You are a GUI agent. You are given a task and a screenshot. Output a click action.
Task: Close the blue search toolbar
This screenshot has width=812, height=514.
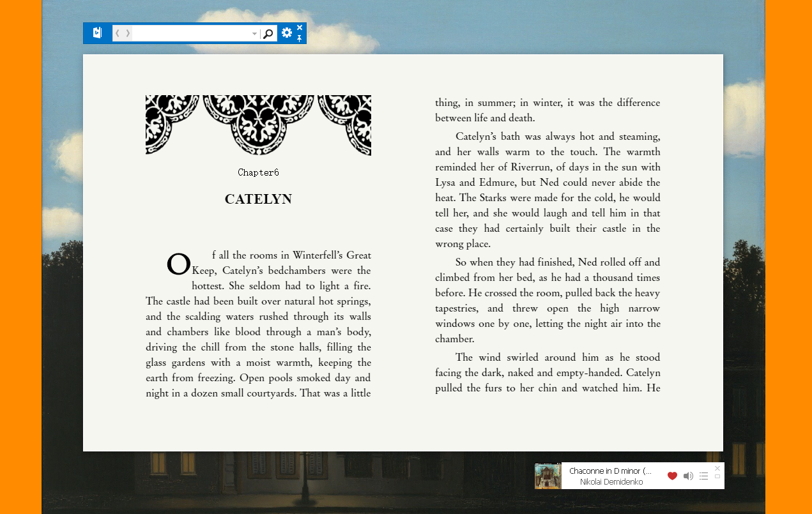coord(300,27)
